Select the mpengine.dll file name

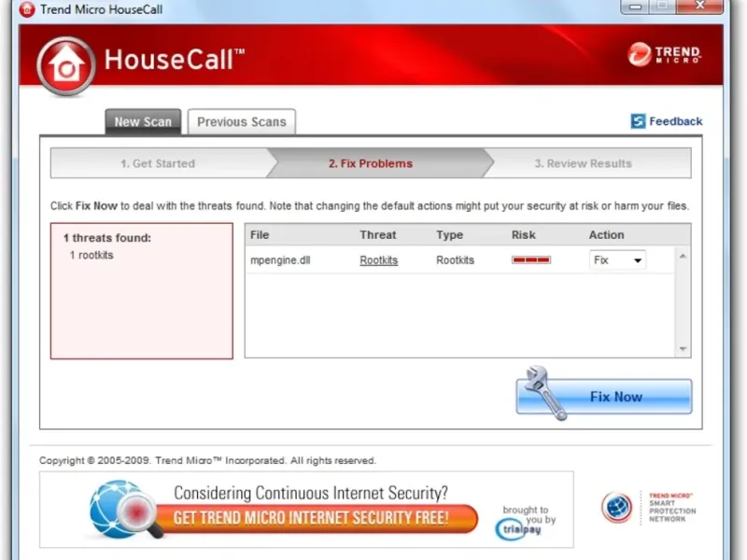tap(280, 260)
